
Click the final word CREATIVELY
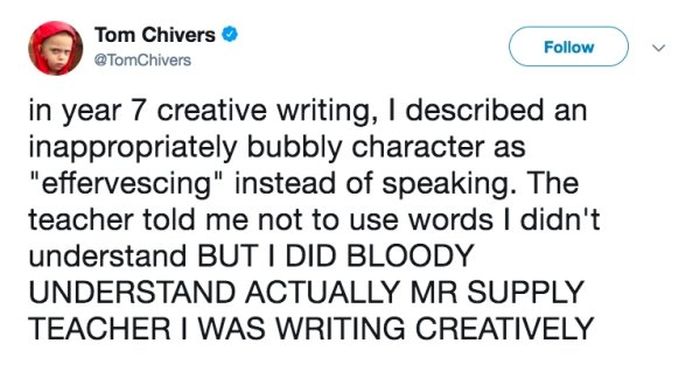(x=504, y=328)
